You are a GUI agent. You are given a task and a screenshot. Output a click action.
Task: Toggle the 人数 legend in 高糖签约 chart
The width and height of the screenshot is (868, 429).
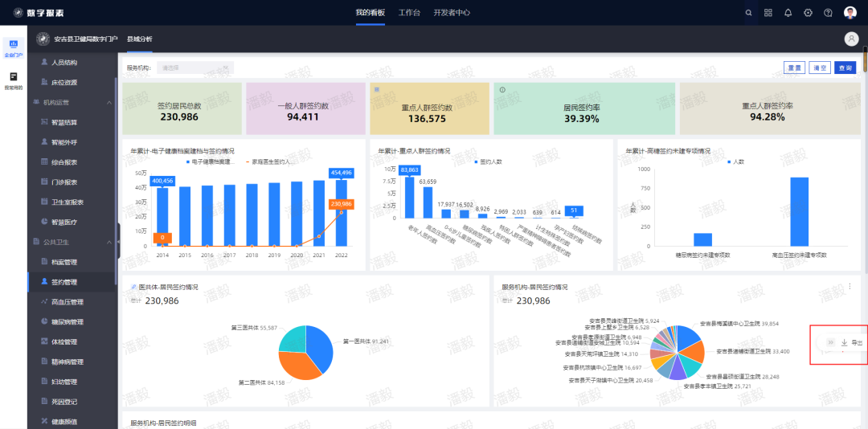point(735,161)
